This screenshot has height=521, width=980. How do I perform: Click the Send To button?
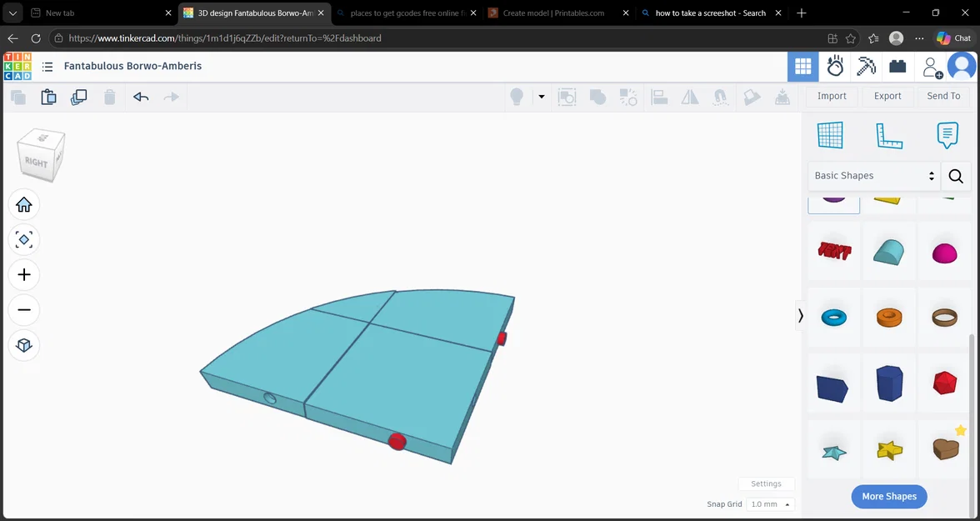click(943, 97)
